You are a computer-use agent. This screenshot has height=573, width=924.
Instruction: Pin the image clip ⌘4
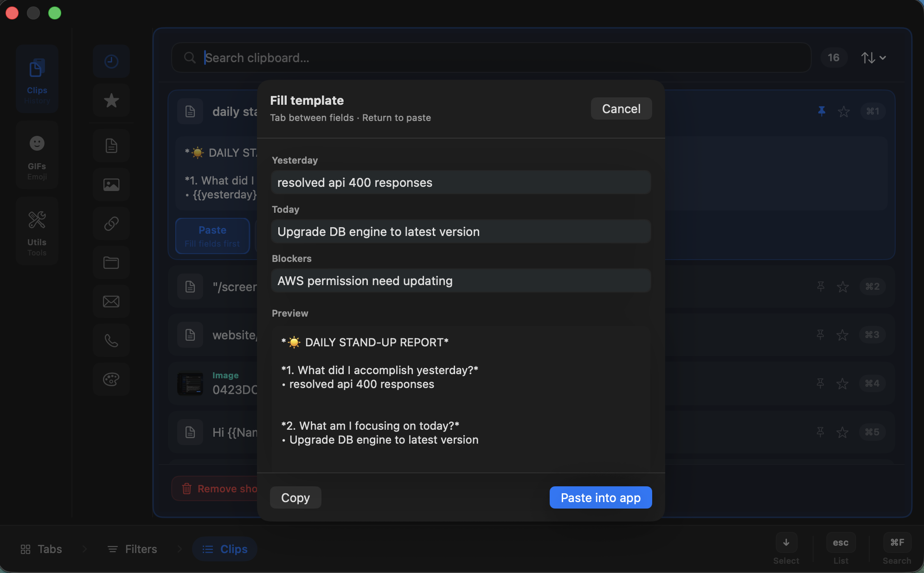820,383
